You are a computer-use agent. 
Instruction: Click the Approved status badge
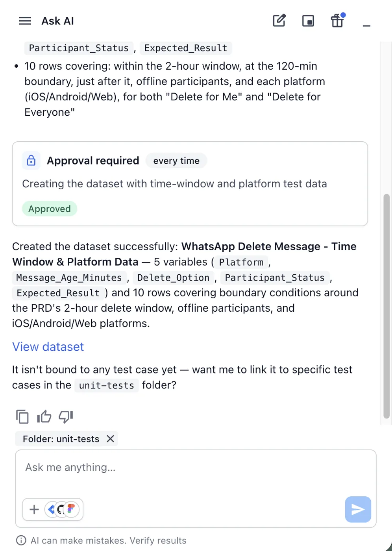pos(50,209)
